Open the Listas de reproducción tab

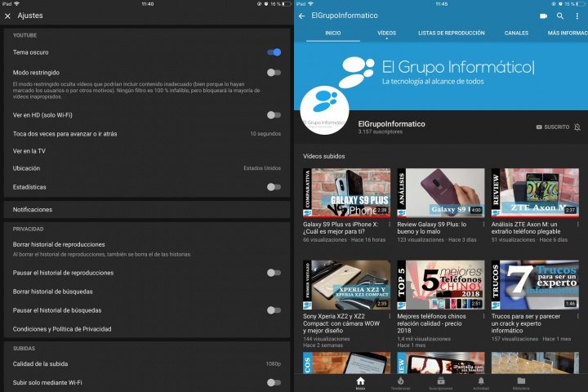pyautogui.click(x=452, y=33)
